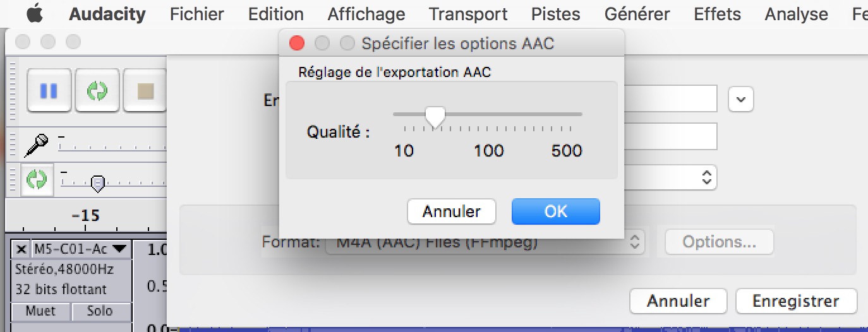Expand the save dialog chevron button

(x=741, y=99)
